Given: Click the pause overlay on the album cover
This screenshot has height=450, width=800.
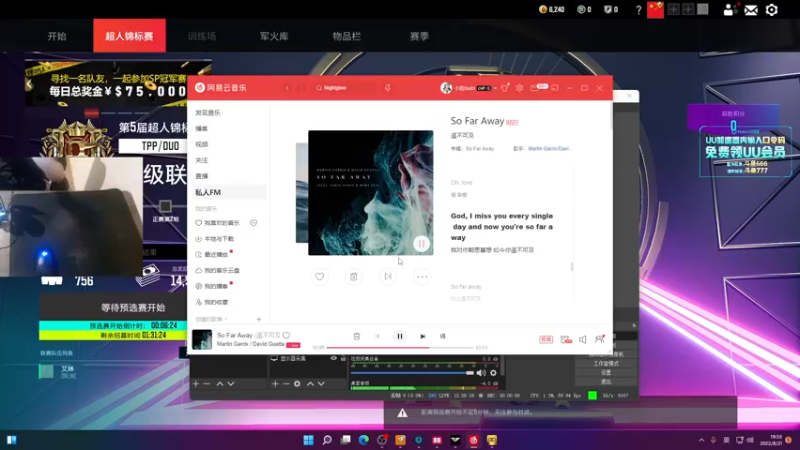Looking at the screenshot, I should (x=421, y=243).
